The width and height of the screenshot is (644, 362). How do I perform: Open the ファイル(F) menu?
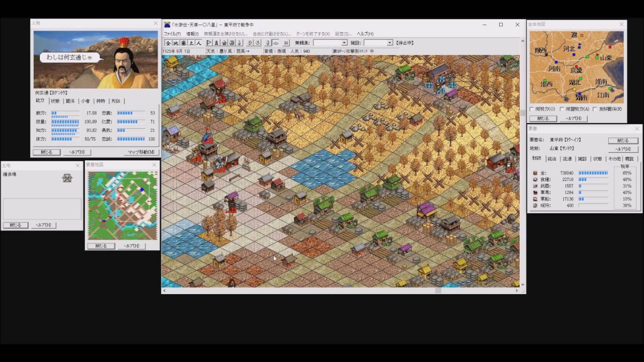172,34
